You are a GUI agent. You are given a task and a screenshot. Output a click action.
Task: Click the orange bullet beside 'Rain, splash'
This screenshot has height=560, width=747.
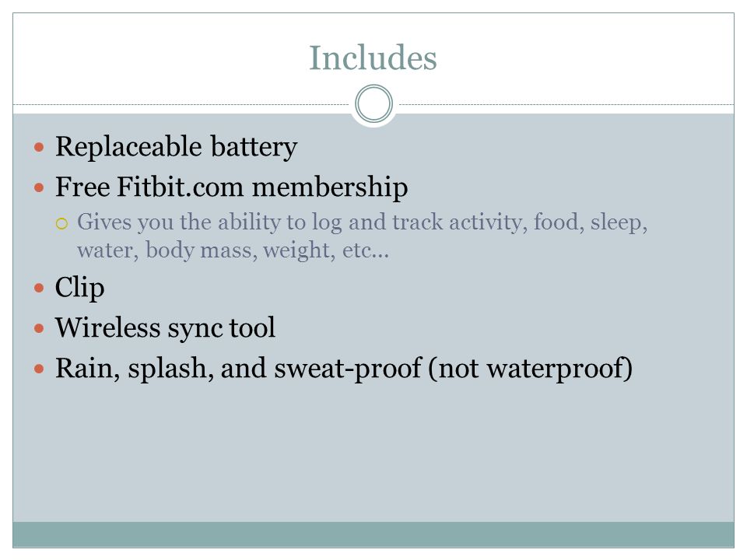tap(39, 369)
